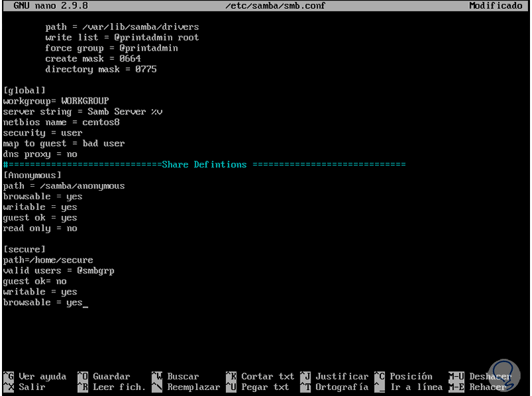
Task: Click the workgroup= WORKGROUP line
Action: pyautogui.click(x=56, y=101)
